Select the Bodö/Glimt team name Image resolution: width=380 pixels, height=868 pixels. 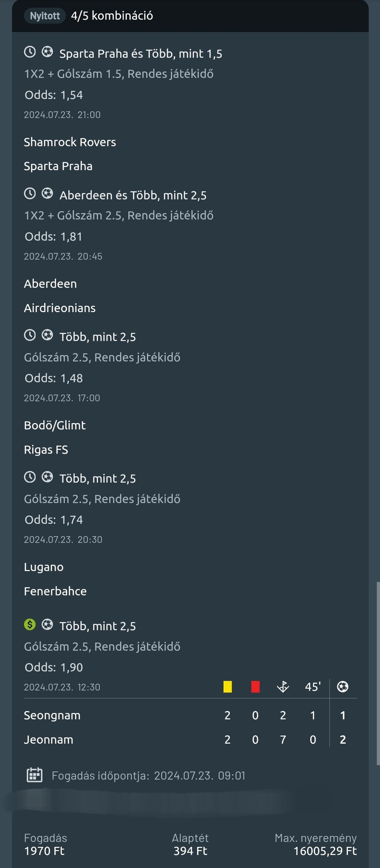coord(55,425)
